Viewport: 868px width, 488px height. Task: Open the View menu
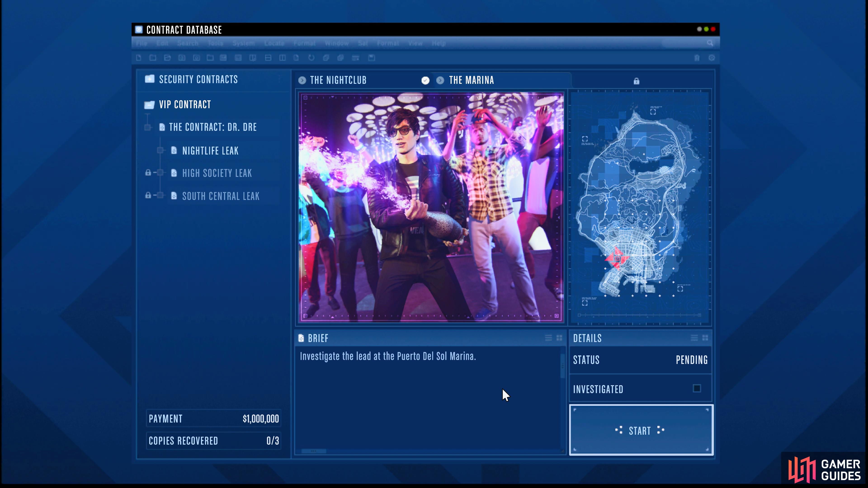point(415,43)
